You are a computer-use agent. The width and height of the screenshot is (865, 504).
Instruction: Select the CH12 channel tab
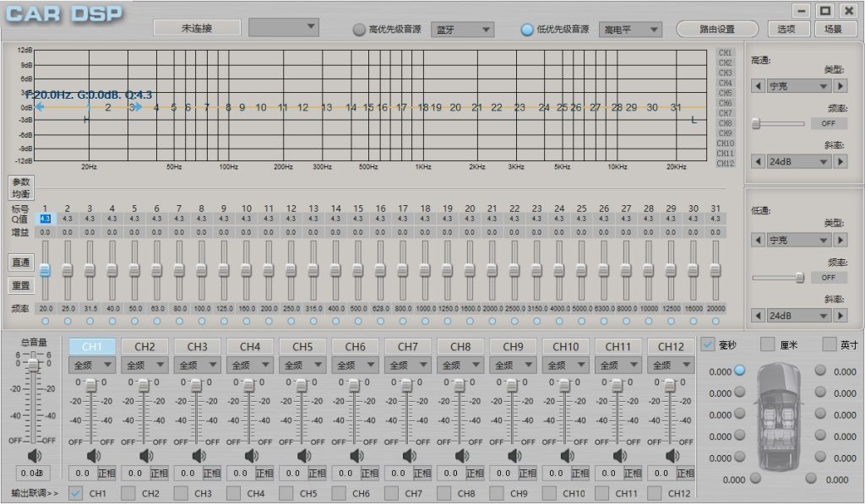pyautogui.click(x=671, y=346)
